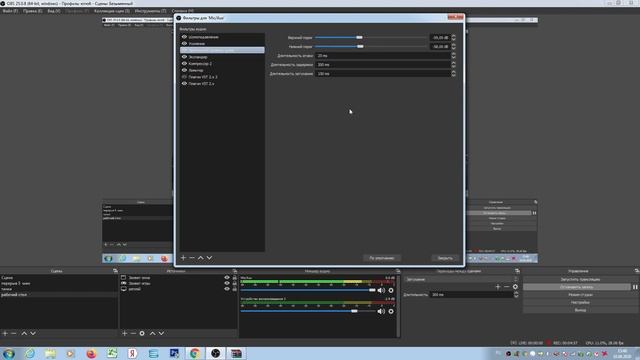This screenshot has height=360, width=640.
Task: Open transition properties gear icon
Action: 515,287
